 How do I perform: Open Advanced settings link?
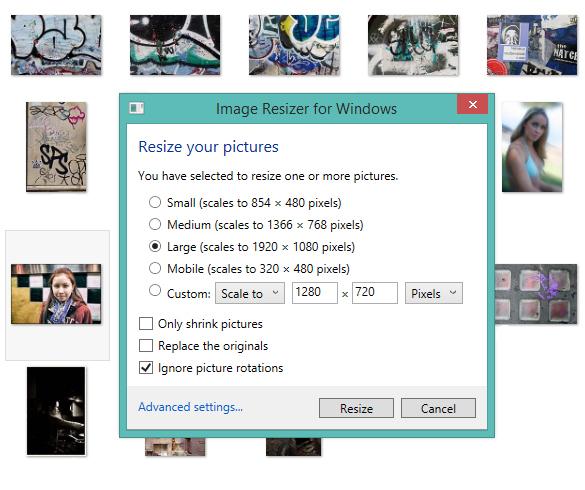[x=190, y=407]
